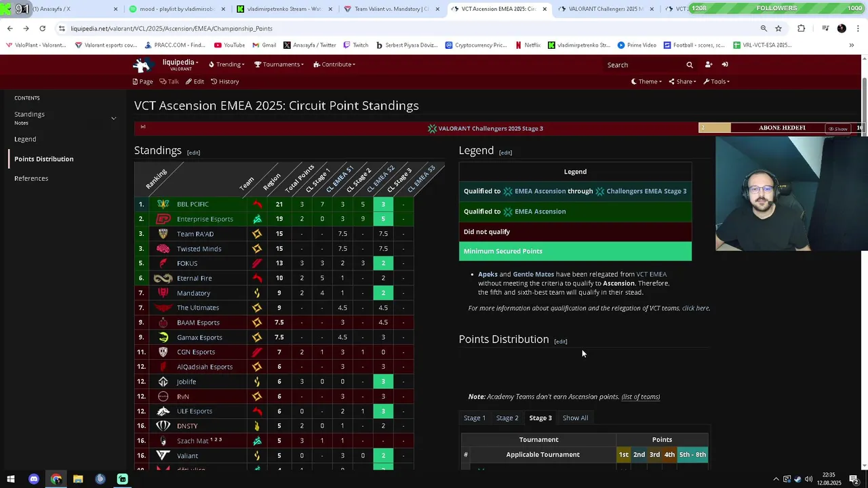This screenshot has width=868, height=488.
Task: Open the Gentle Mates team link
Action: [x=533, y=274]
